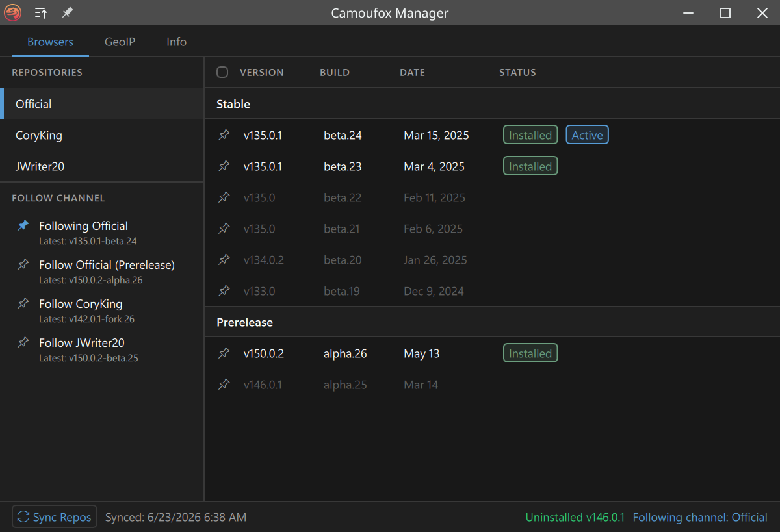Click the date Dec 9, 2024
Screen dimensions: 780x532
coord(434,291)
